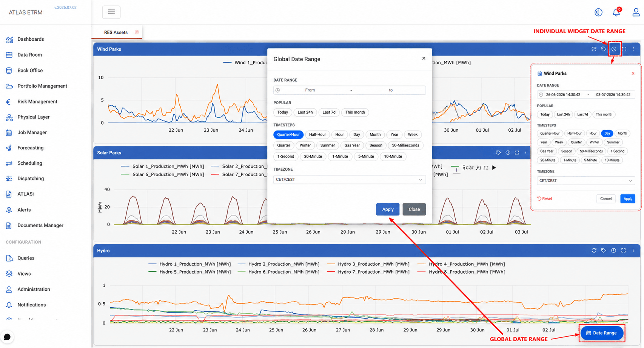The width and height of the screenshot is (644, 348).
Task: Apply the Wind Parks date range
Action: pyautogui.click(x=628, y=199)
